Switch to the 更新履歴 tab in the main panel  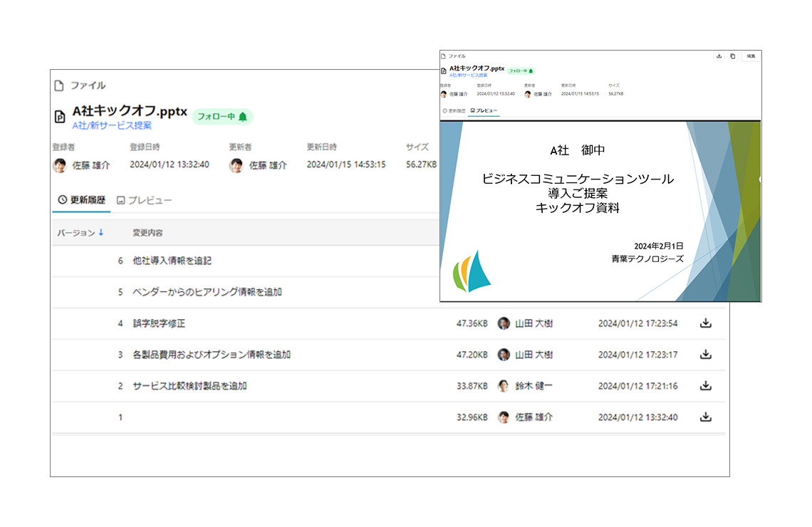[x=81, y=200]
